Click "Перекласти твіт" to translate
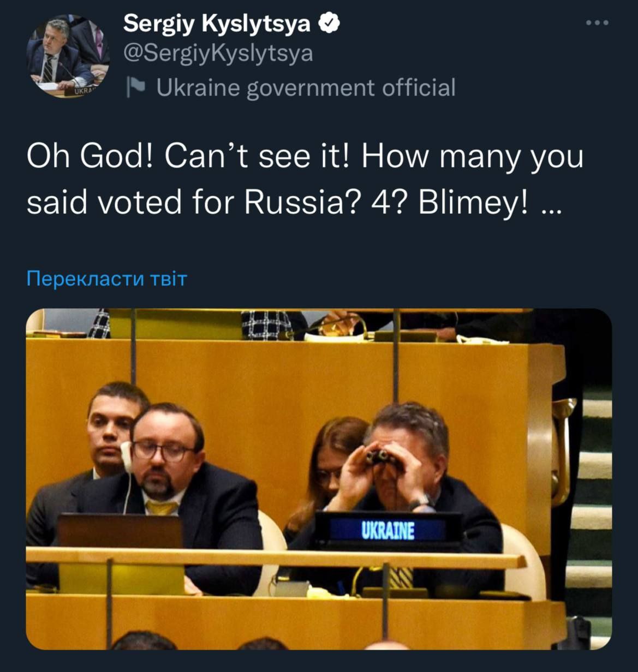638x672 pixels. tap(107, 279)
